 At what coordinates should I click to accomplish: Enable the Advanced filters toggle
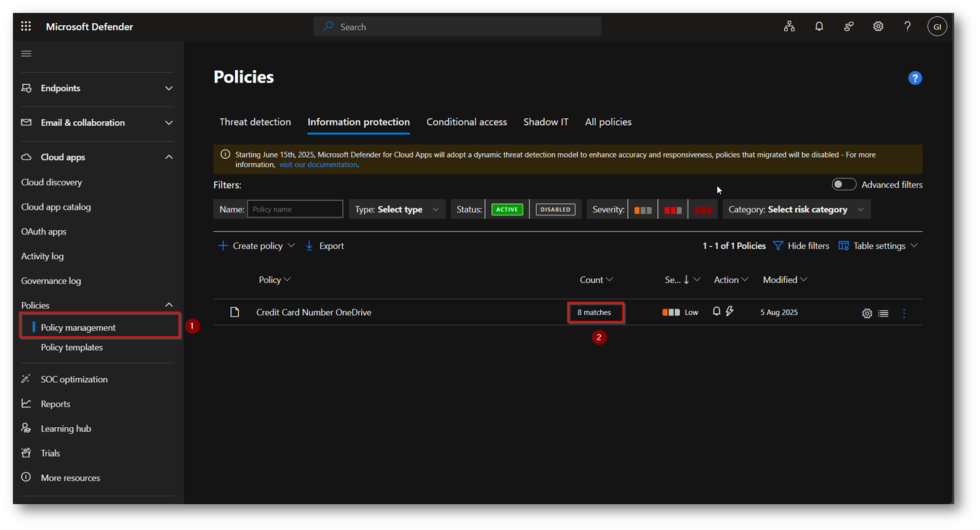click(843, 185)
